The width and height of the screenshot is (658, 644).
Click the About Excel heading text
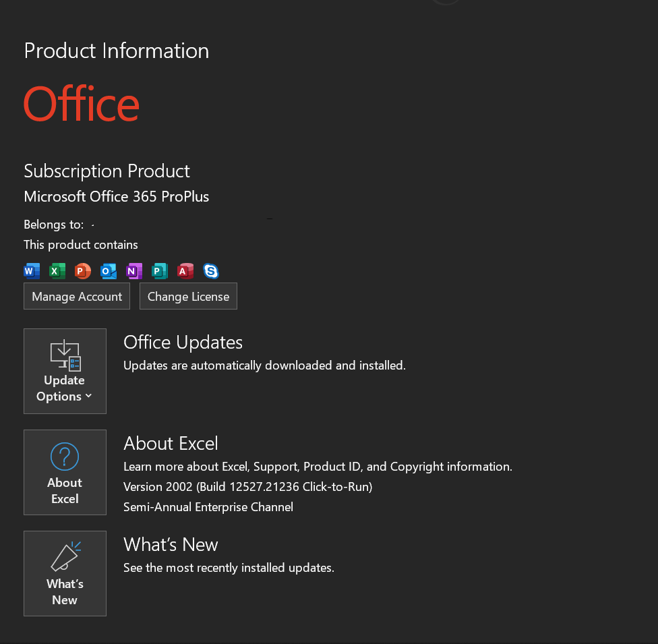click(171, 443)
